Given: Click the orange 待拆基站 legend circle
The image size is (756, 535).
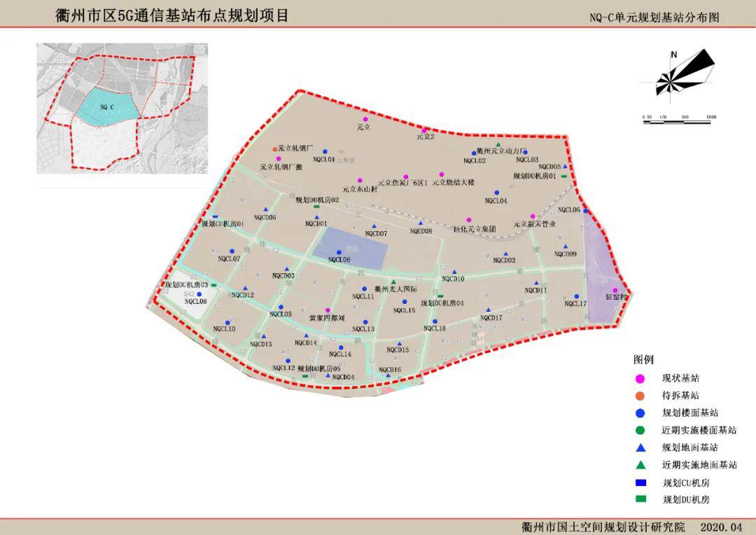Looking at the screenshot, I should 640,396.
